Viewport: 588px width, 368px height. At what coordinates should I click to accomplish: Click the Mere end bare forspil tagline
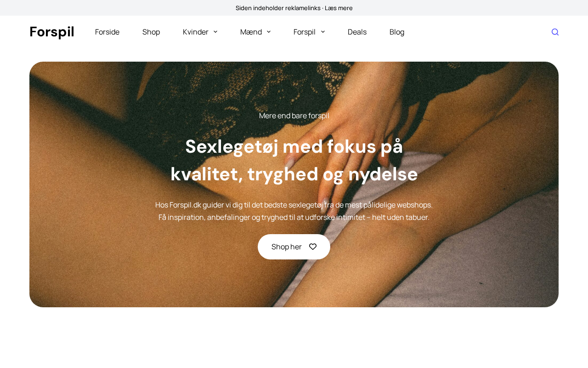[294, 115]
